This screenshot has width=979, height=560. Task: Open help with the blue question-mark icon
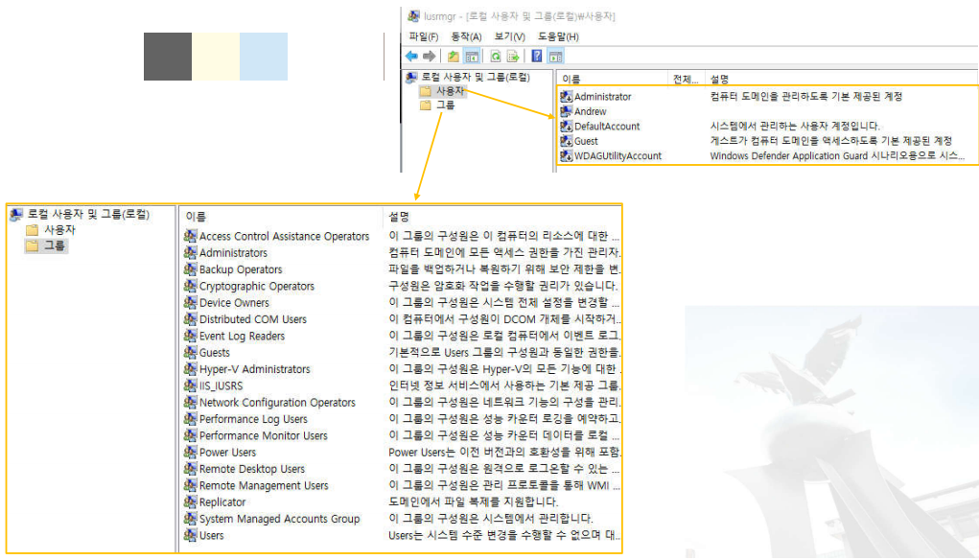click(536, 57)
